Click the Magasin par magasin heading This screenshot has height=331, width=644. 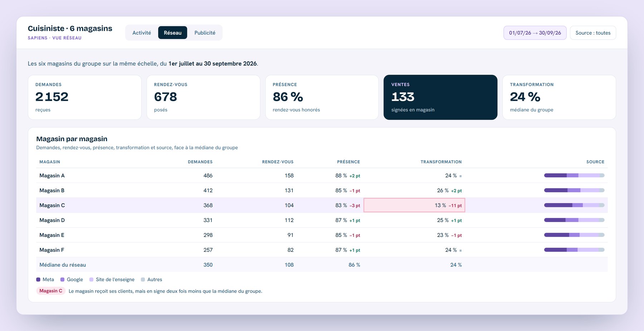72,139
